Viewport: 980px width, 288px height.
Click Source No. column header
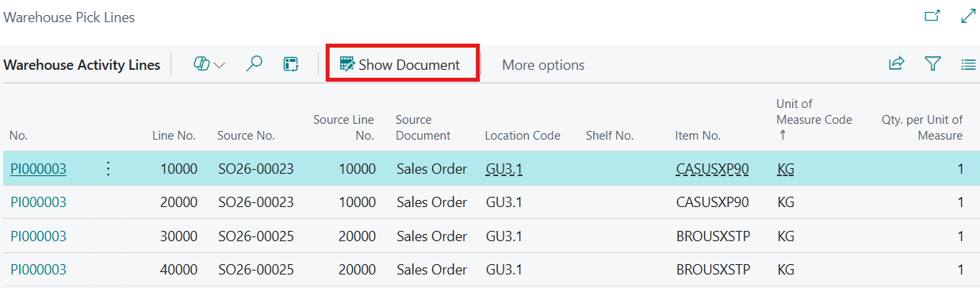pyautogui.click(x=246, y=136)
